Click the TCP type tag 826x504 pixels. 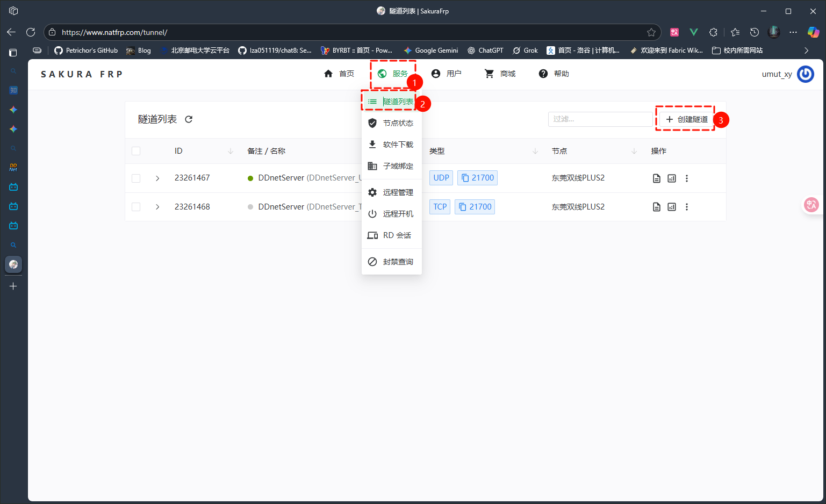click(440, 207)
